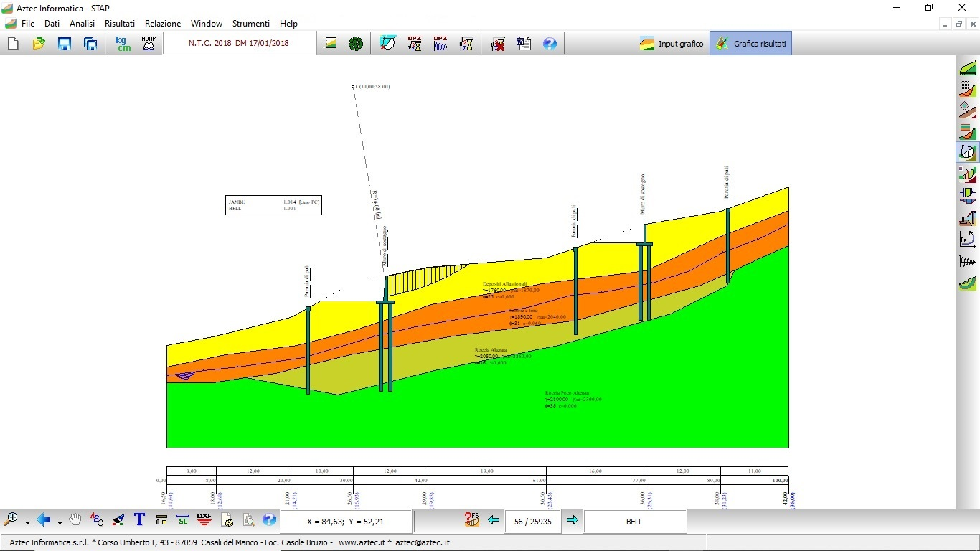980x551 pixels.
Task: Click the 50 scale ruler icon
Action: click(183, 519)
